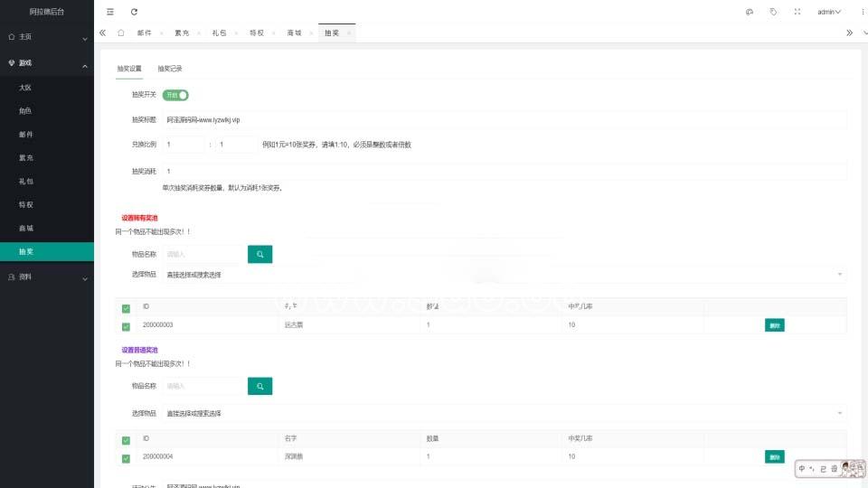Click the search icon in normal prize pool

[259, 386]
